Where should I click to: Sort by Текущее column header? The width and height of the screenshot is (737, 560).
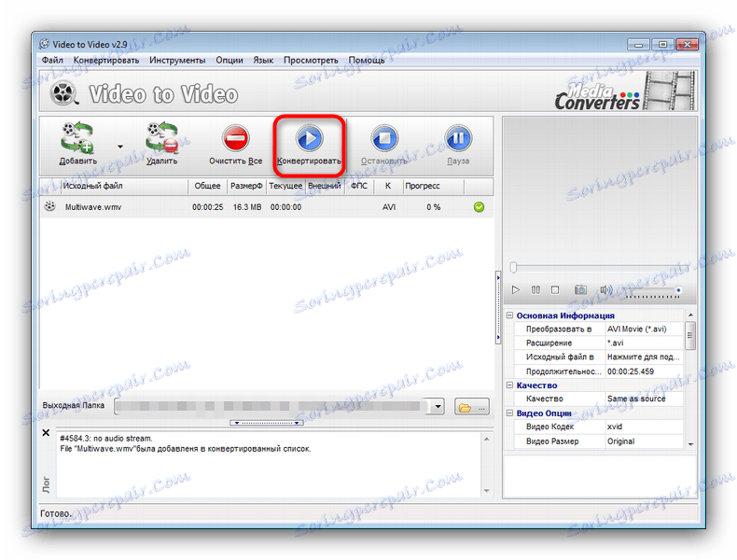285,186
